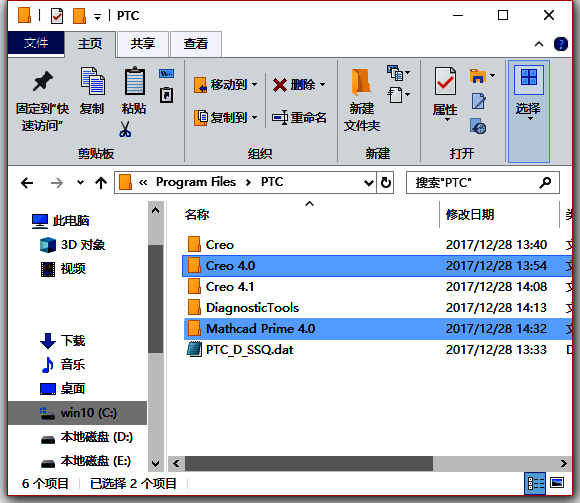Customize Quick Access Toolbar dropdown

tap(97, 17)
